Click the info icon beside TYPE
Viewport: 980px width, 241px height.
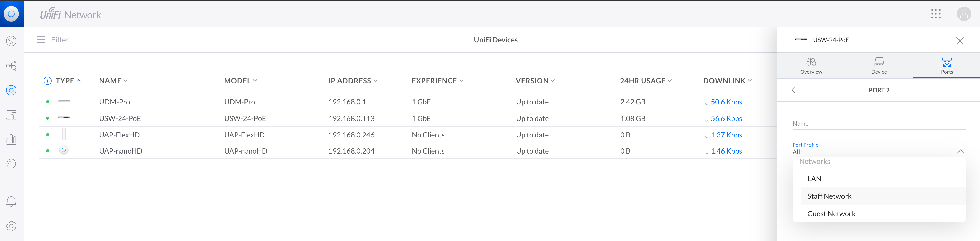pos(48,81)
